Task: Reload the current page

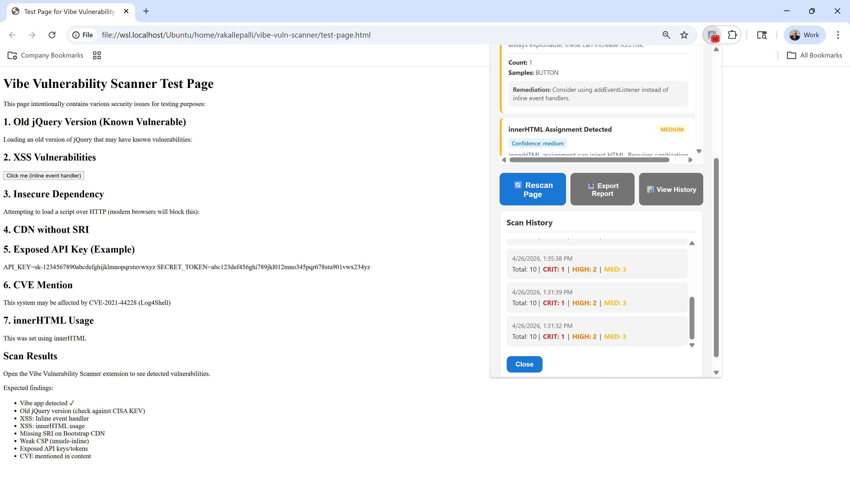Action: [52, 35]
